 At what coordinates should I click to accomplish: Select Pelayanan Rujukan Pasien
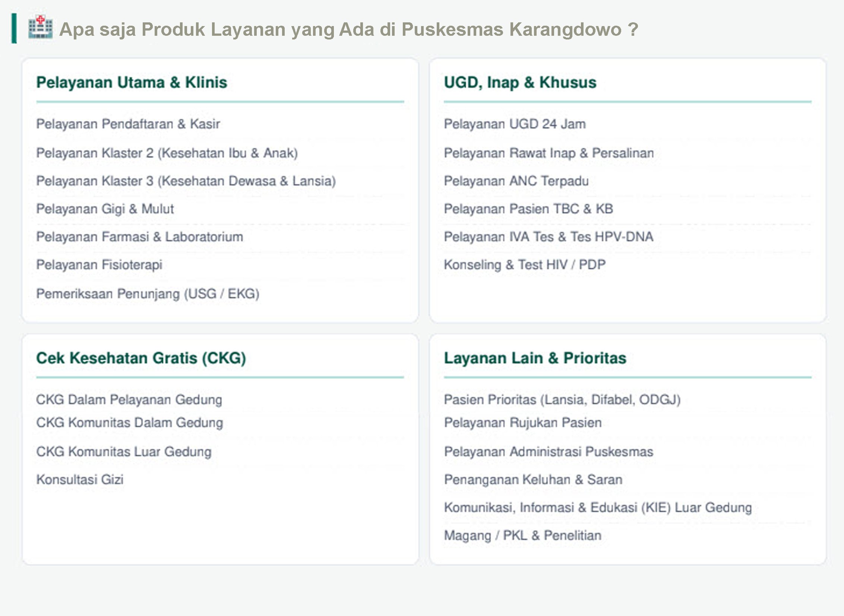[523, 423]
